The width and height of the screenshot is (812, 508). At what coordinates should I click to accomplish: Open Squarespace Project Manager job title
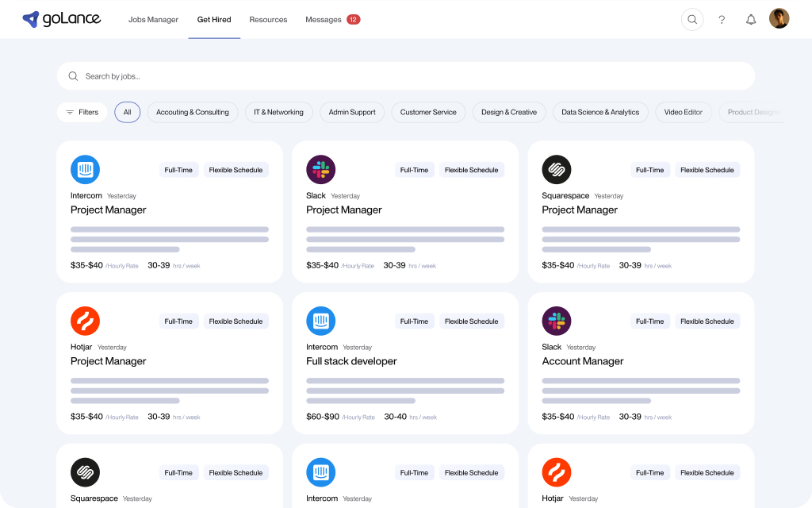click(580, 210)
